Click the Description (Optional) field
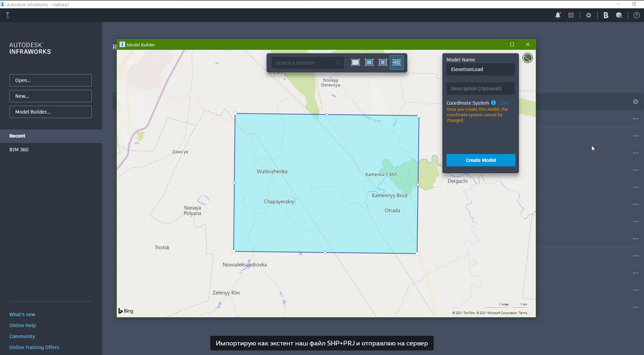 (480, 89)
